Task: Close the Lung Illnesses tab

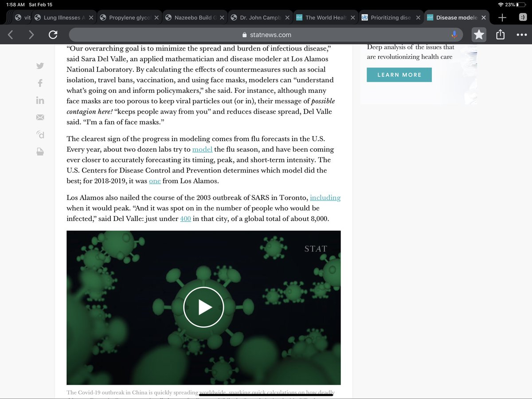Action: [91, 18]
